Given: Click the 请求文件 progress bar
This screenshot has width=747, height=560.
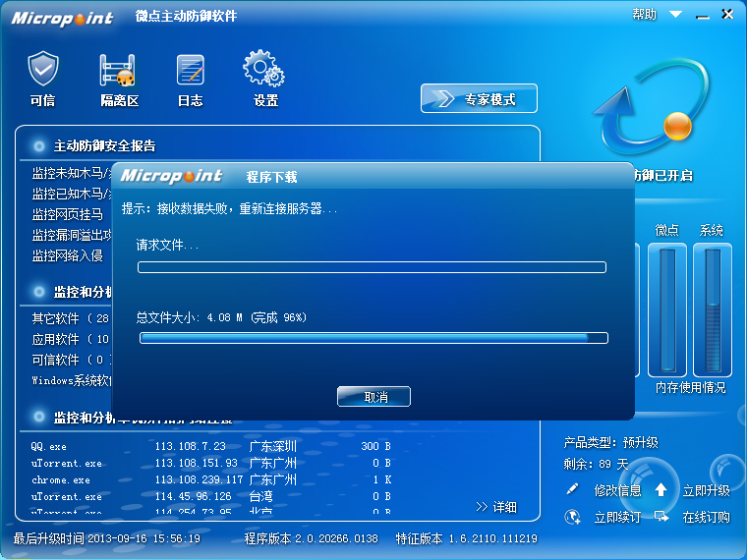Looking at the screenshot, I should pyautogui.click(x=373, y=267).
